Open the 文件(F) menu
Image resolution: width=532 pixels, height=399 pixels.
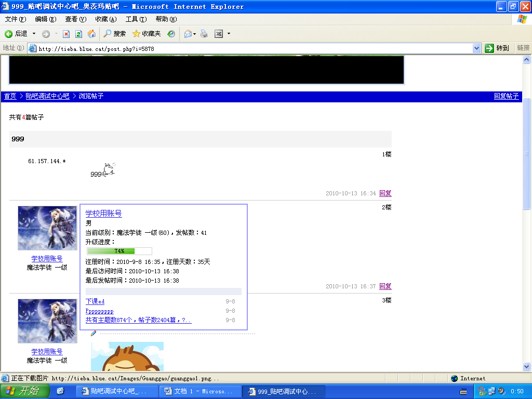[15, 19]
